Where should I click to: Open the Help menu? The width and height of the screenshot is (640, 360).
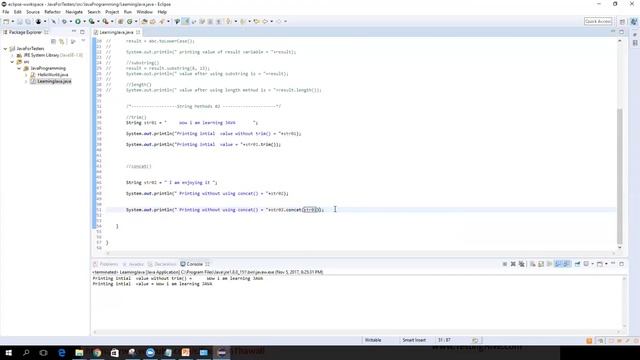[162, 12]
